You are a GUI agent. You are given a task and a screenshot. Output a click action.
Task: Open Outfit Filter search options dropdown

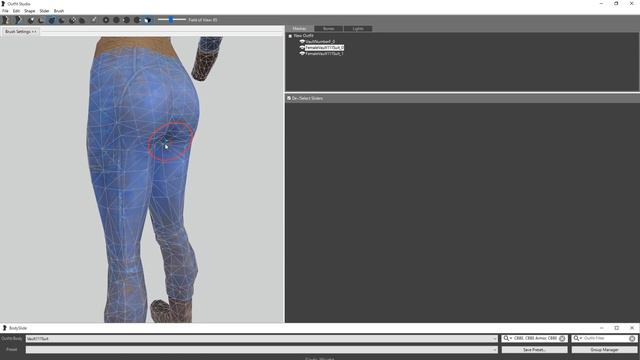coord(578,338)
